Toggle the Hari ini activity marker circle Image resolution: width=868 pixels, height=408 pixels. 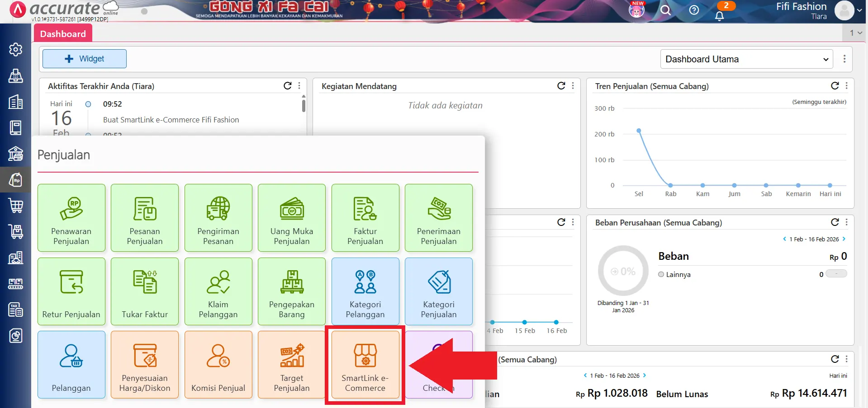coord(88,104)
